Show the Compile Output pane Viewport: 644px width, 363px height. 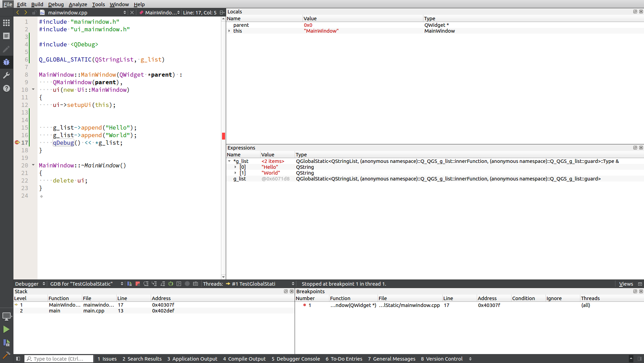point(244,359)
